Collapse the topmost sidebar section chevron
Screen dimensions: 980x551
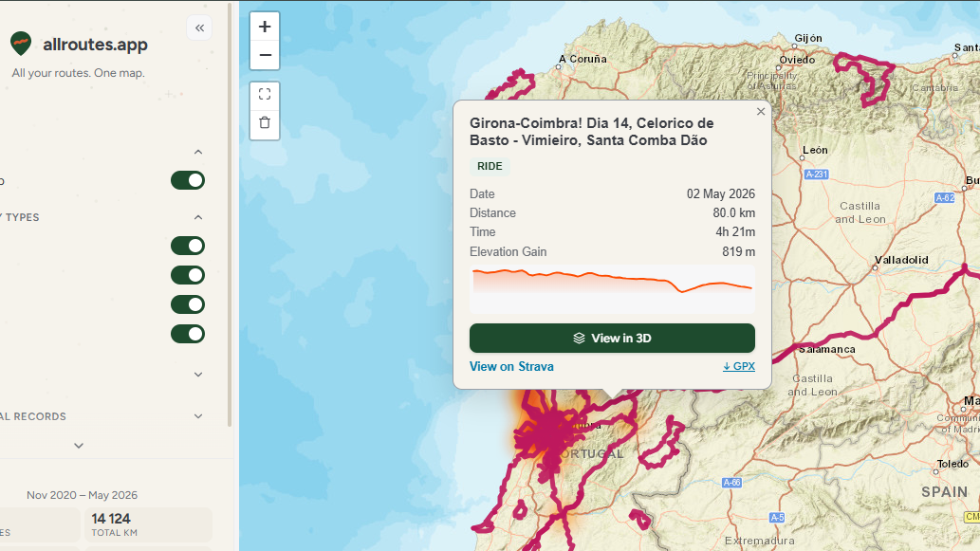(x=198, y=152)
